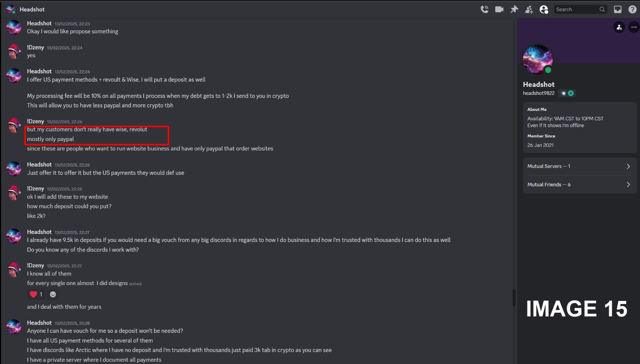Click the add friend icon in profile
640x364 pixels.
pyautogui.click(x=619, y=27)
